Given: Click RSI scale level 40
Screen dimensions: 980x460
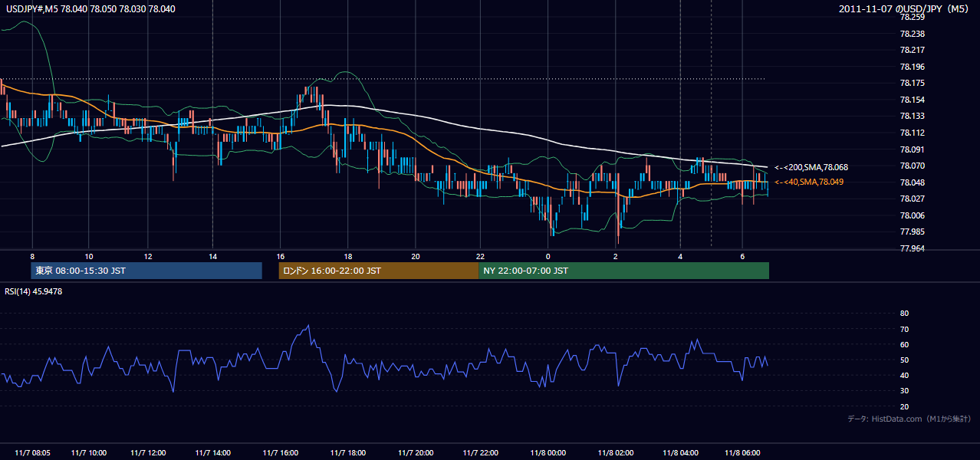Looking at the screenshot, I should (x=904, y=376).
